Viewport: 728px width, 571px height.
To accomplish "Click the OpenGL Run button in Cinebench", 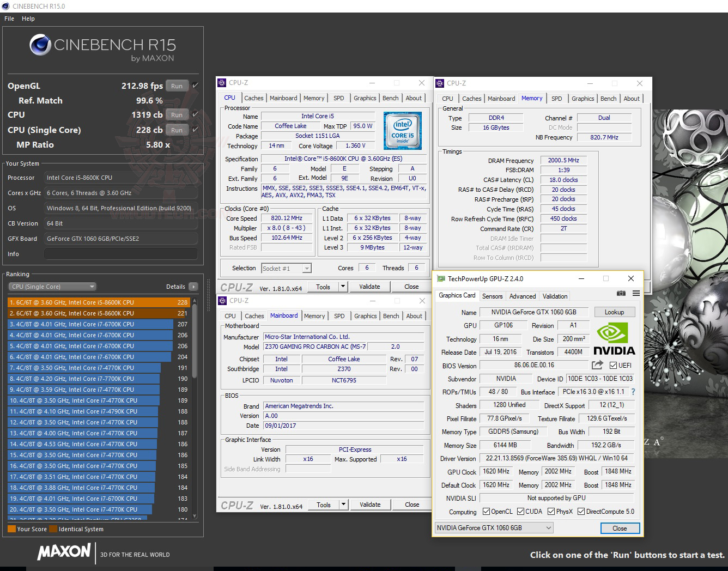I will click(176, 86).
